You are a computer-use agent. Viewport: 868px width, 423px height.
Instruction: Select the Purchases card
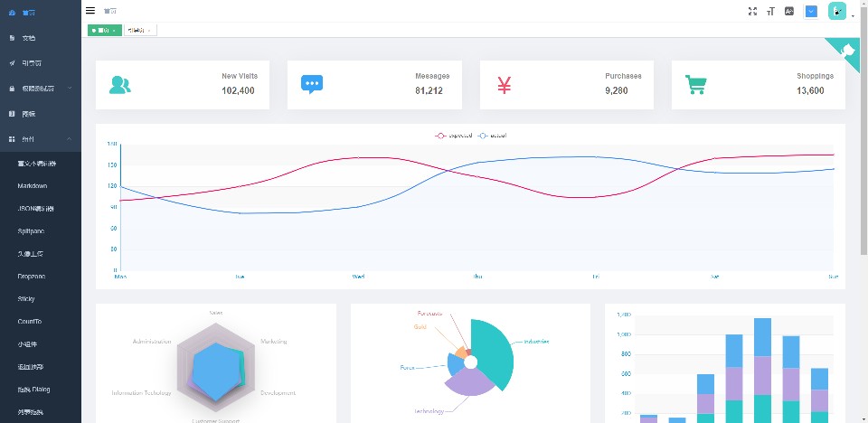[x=566, y=85]
